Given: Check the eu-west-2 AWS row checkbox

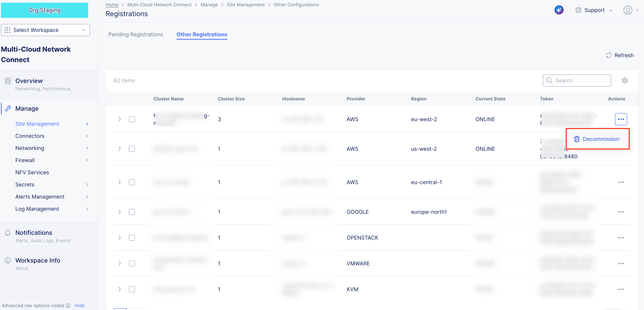Looking at the screenshot, I should pyautogui.click(x=132, y=119).
